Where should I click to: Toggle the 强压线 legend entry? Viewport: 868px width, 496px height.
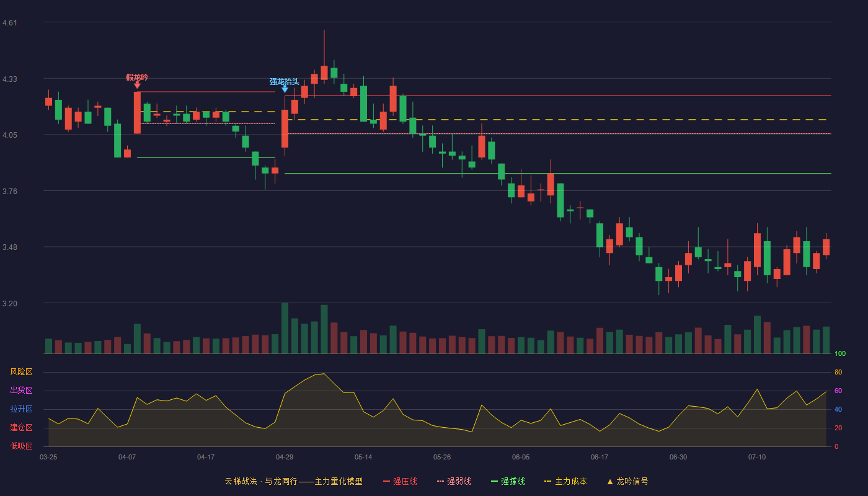tap(401, 481)
